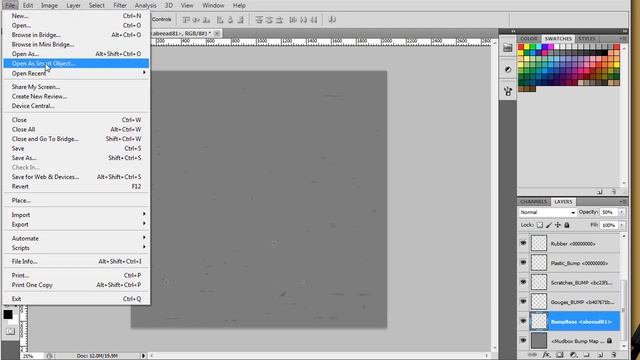Create a new layer

coord(600,355)
